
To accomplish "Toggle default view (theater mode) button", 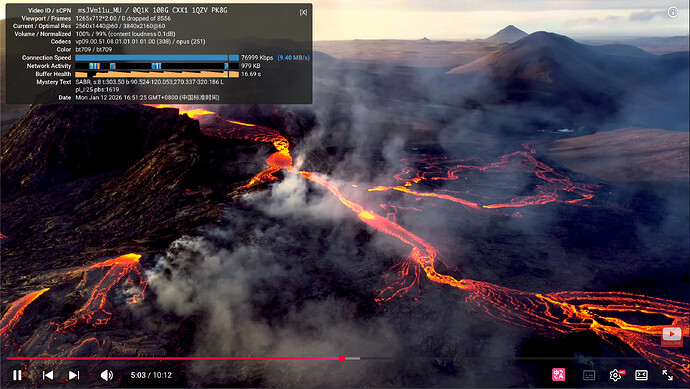I will tap(642, 375).
